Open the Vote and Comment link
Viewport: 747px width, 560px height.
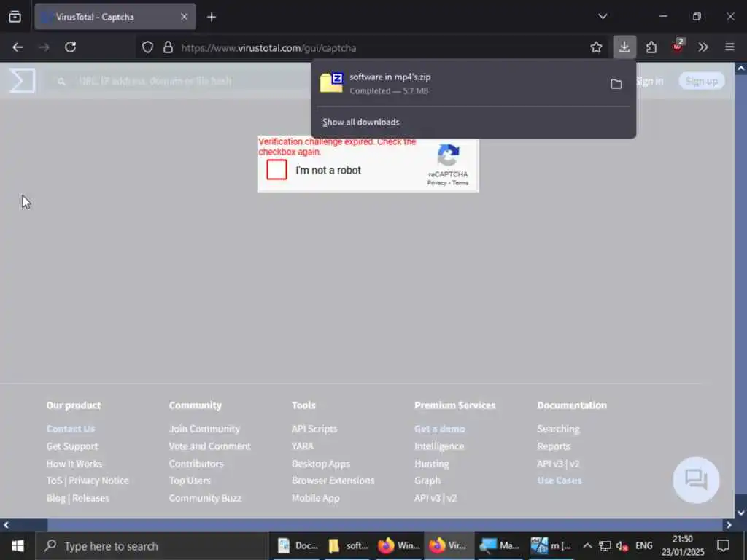point(209,446)
